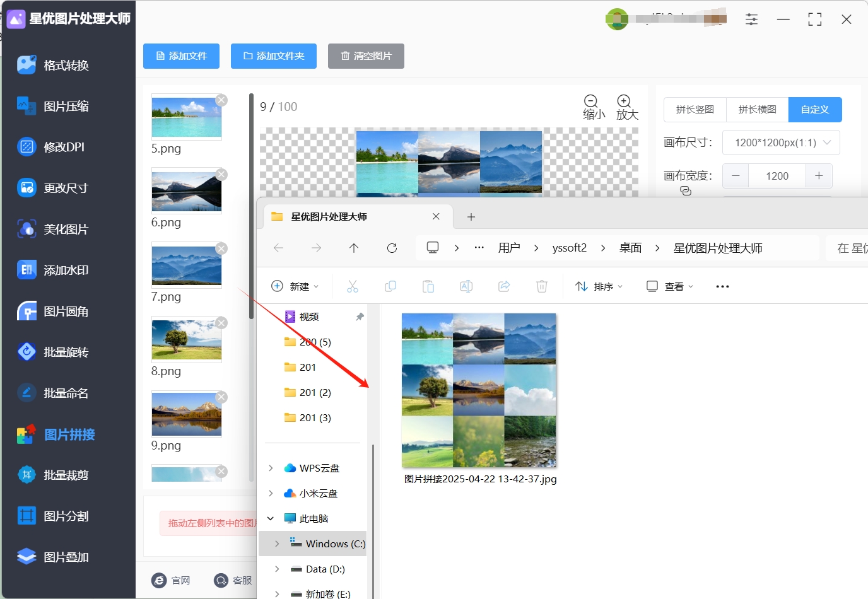Switch to the 拼长竖图 tab
The height and width of the screenshot is (599, 868).
click(695, 110)
